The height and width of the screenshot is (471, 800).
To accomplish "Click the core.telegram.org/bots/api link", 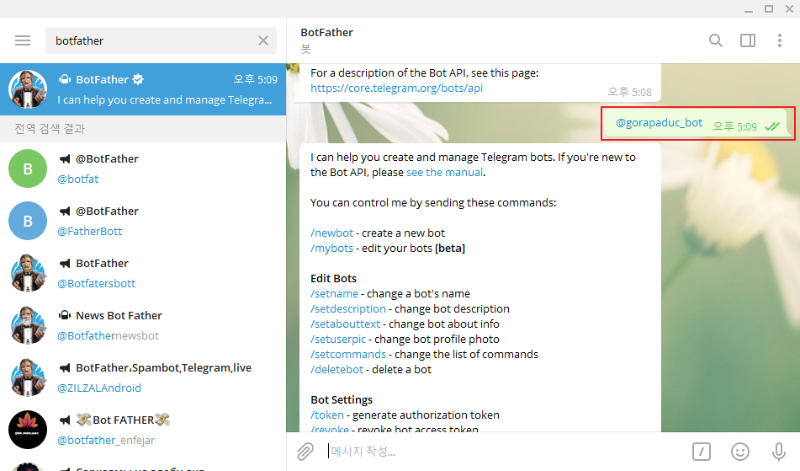I will pyautogui.click(x=396, y=88).
